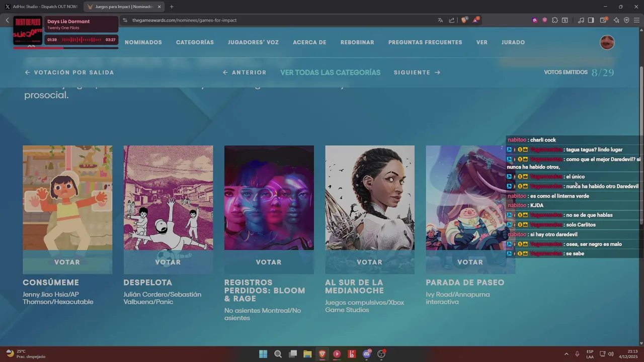This screenshot has width=644, height=362.
Task: Close the Juegos para Impact tab
Action: point(159,7)
